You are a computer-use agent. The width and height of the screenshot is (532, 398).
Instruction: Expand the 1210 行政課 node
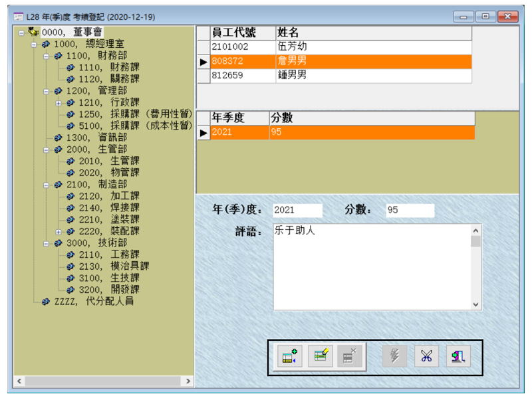(x=59, y=103)
